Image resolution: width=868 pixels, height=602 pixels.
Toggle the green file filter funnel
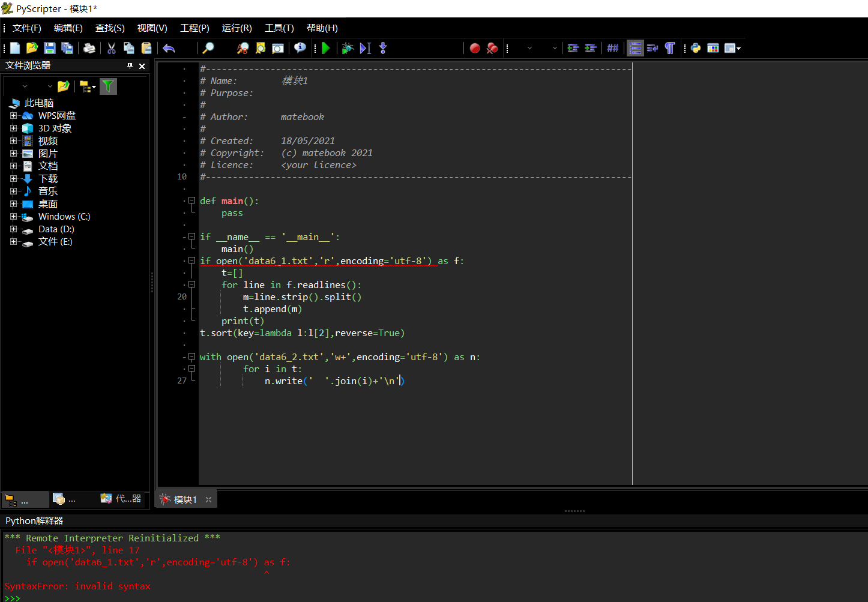pos(108,86)
